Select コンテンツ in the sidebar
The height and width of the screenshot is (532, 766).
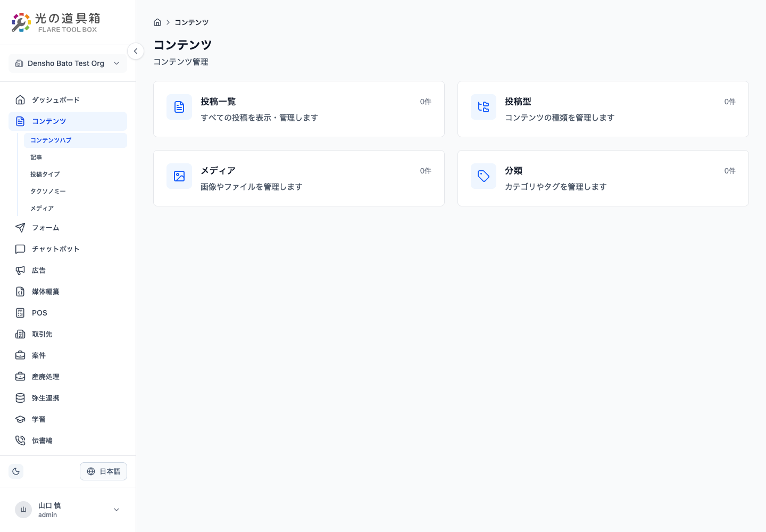click(68, 121)
